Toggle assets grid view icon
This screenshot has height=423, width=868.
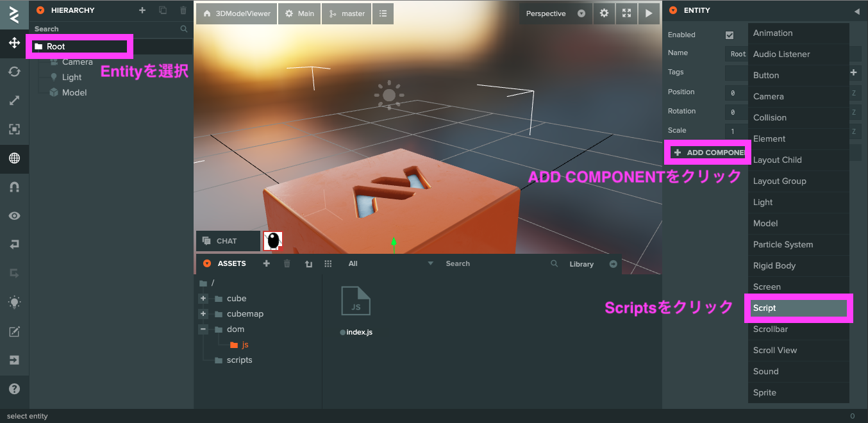coord(328,263)
